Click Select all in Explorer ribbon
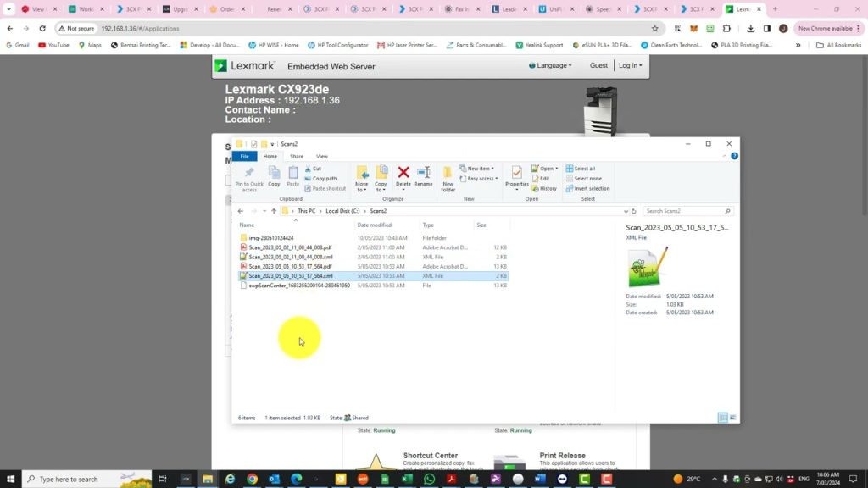 (581, 169)
